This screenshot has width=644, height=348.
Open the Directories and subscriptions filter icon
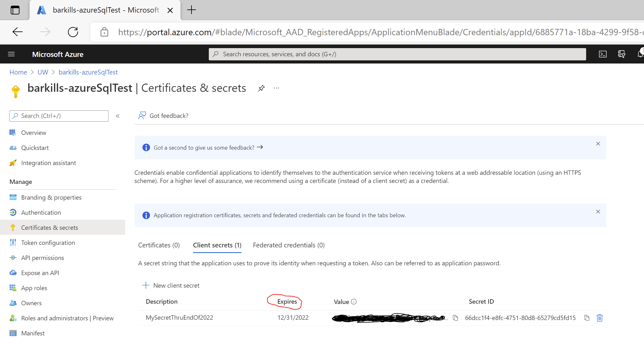click(622, 54)
